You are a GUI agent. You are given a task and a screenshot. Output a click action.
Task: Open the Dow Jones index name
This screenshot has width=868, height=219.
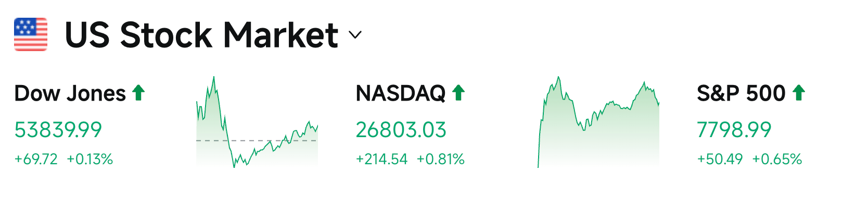point(70,93)
